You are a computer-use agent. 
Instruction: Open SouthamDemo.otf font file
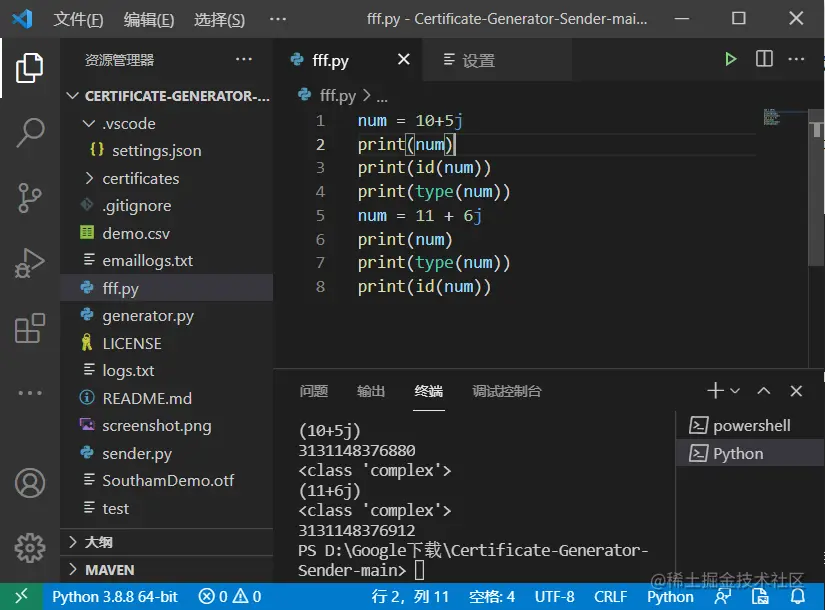click(x=166, y=481)
